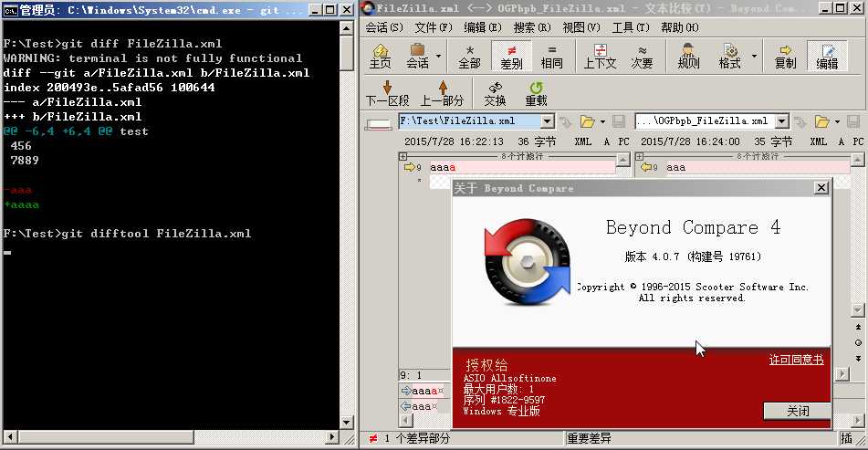This screenshot has width=868, height=450.
Task: Click the next difference down arrow at right edge
Action: (x=858, y=358)
